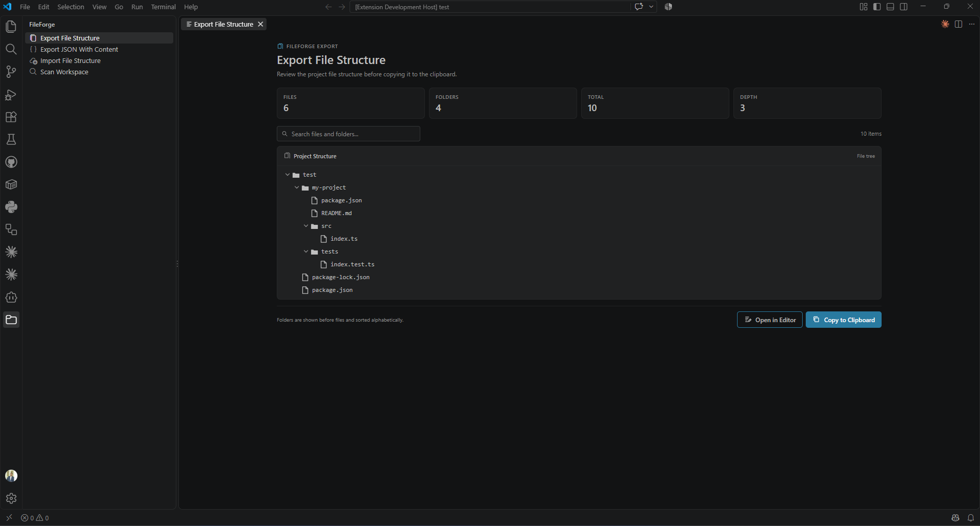Select Scan Workspace command
Viewport: 980px width, 526px height.
pyautogui.click(x=99, y=72)
